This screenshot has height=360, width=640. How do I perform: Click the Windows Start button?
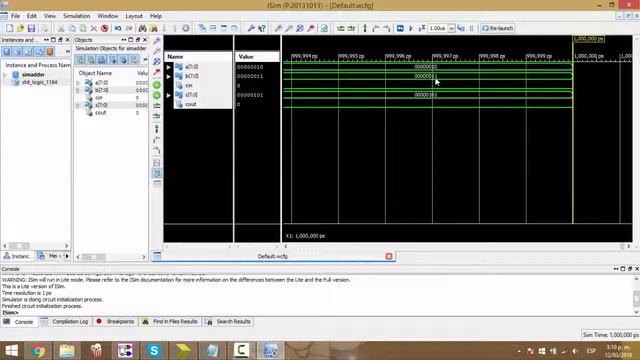(x=11, y=351)
